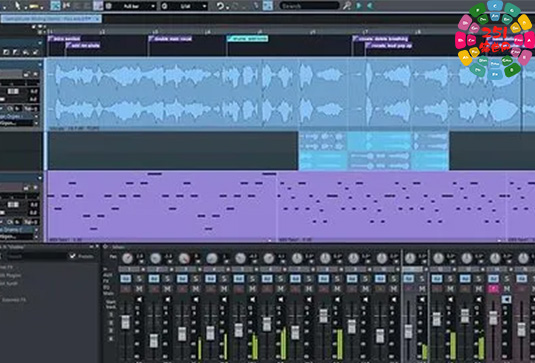The height and width of the screenshot is (363, 535).
Task: Click highlighted speaker icon on pink-EQ channel
Action: click(507, 300)
